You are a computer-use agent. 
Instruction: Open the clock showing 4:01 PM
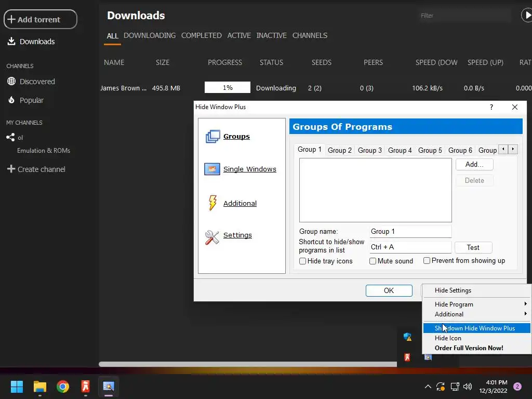(493, 387)
